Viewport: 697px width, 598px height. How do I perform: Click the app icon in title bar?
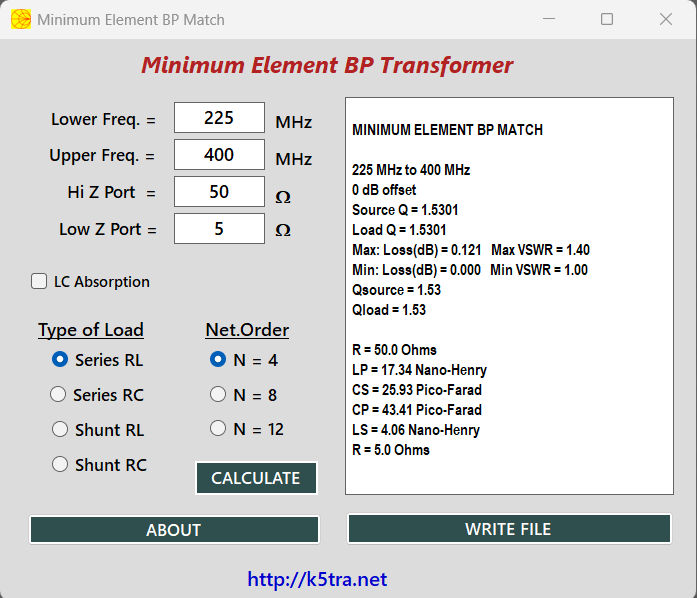click(x=20, y=19)
